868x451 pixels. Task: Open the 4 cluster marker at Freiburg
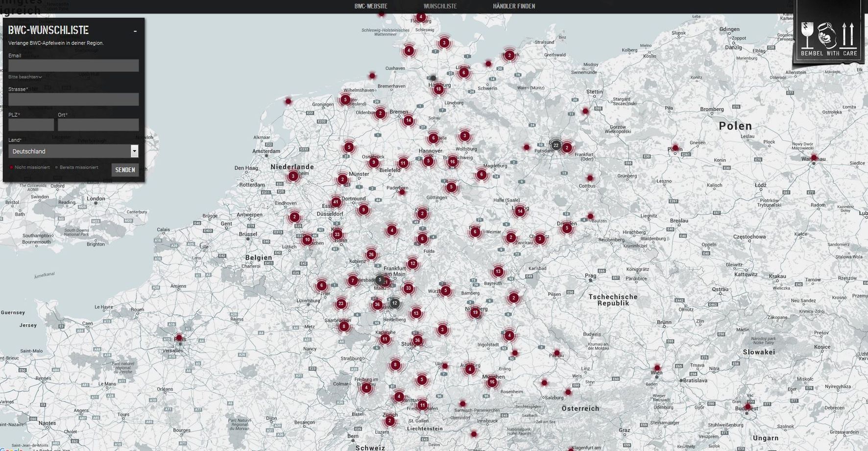point(366,387)
